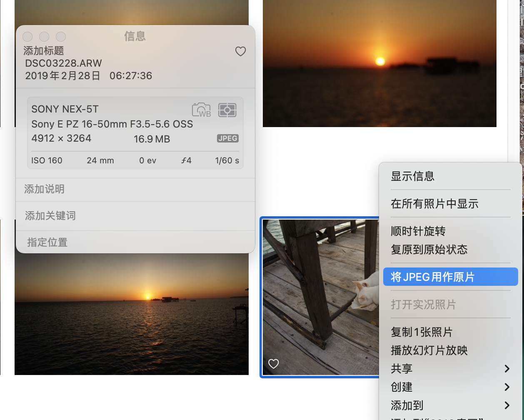The width and height of the screenshot is (524, 420).
Task: Click the heart icon in the info panel
Action: coord(240,51)
